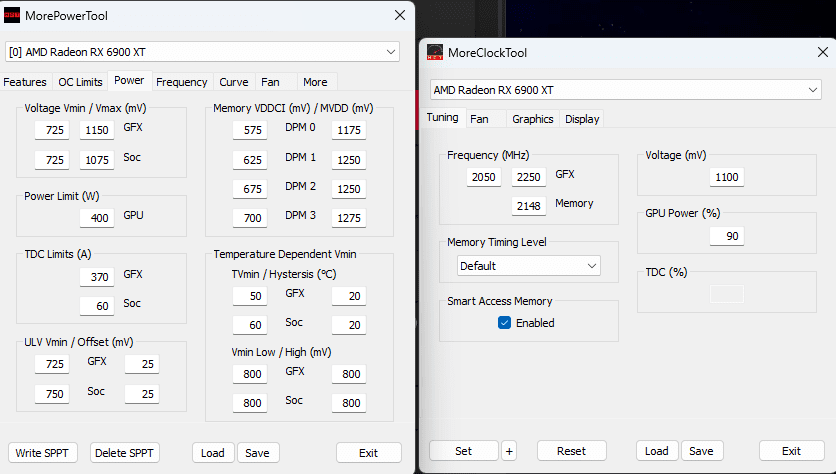
Task: Click the GFX TVmin field 50
Action: pos(250,296)
